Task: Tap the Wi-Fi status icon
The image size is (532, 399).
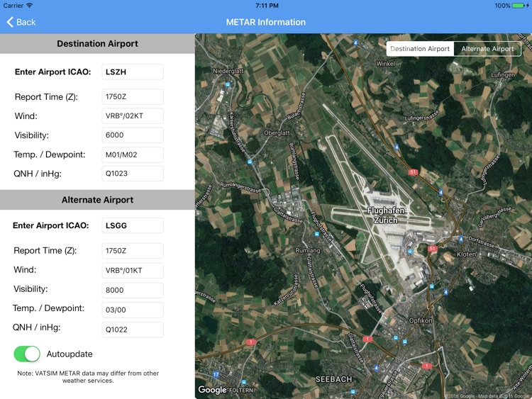Action: click(30, 6)
